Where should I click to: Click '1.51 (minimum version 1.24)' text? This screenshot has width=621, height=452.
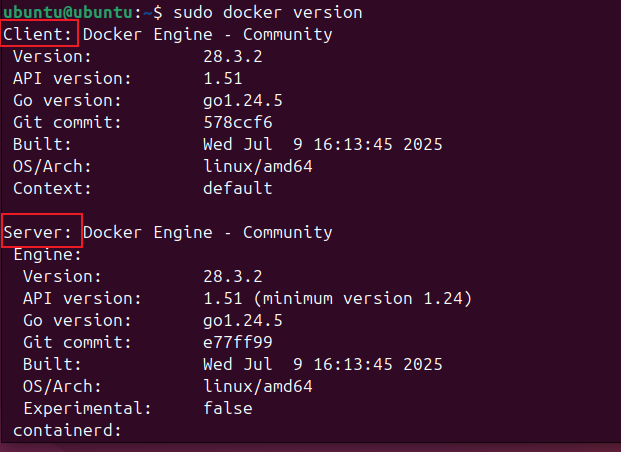338,299
